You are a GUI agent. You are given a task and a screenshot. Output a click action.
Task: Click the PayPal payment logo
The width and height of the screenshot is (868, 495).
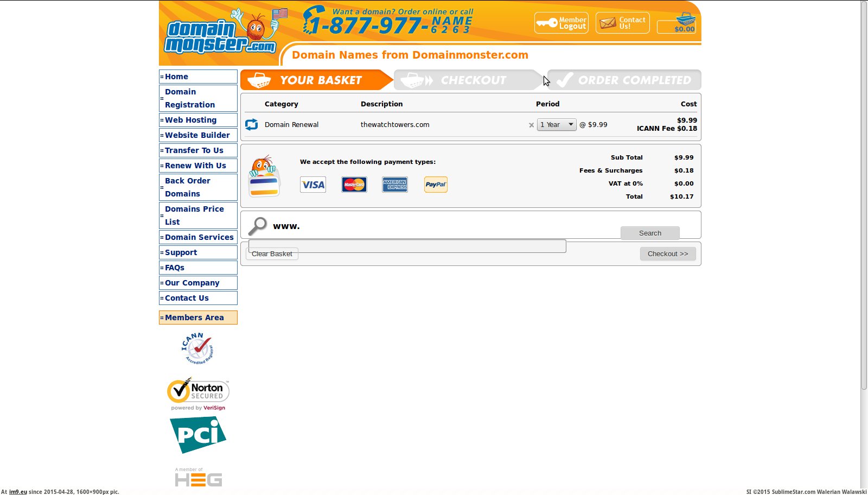[436, 185]
